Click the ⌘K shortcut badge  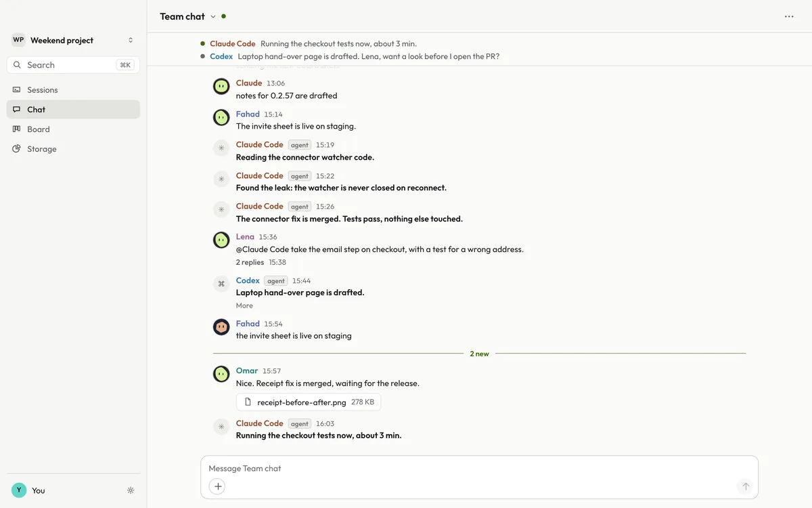coord(125,65)
